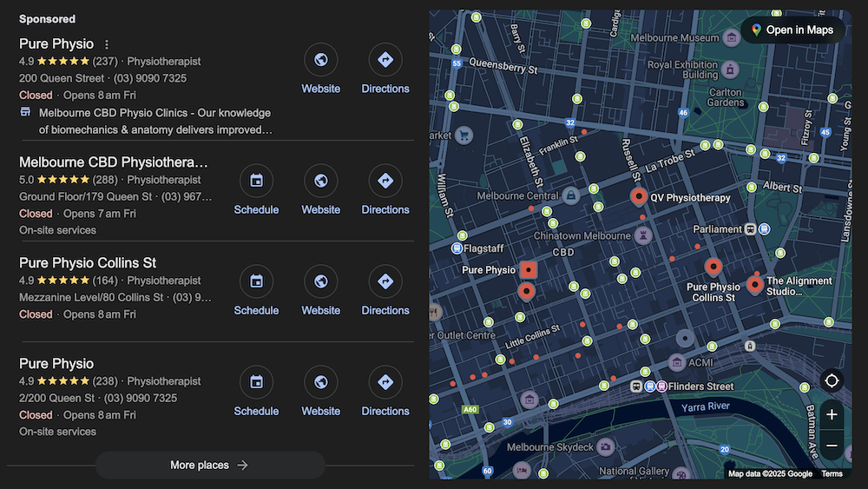Click Melbourne Museum map icon
868x489 pixels.
[x=731, y=37]
